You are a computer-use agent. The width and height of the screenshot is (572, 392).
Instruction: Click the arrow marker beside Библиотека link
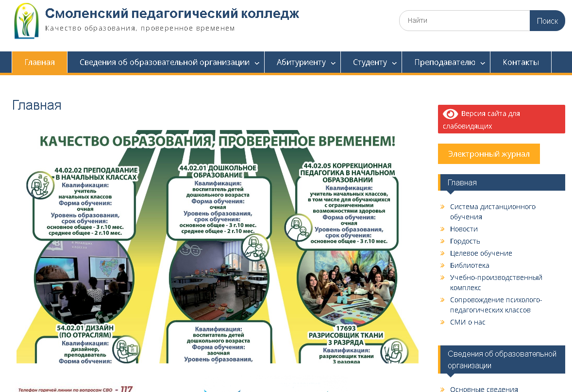tap(441, 265)
